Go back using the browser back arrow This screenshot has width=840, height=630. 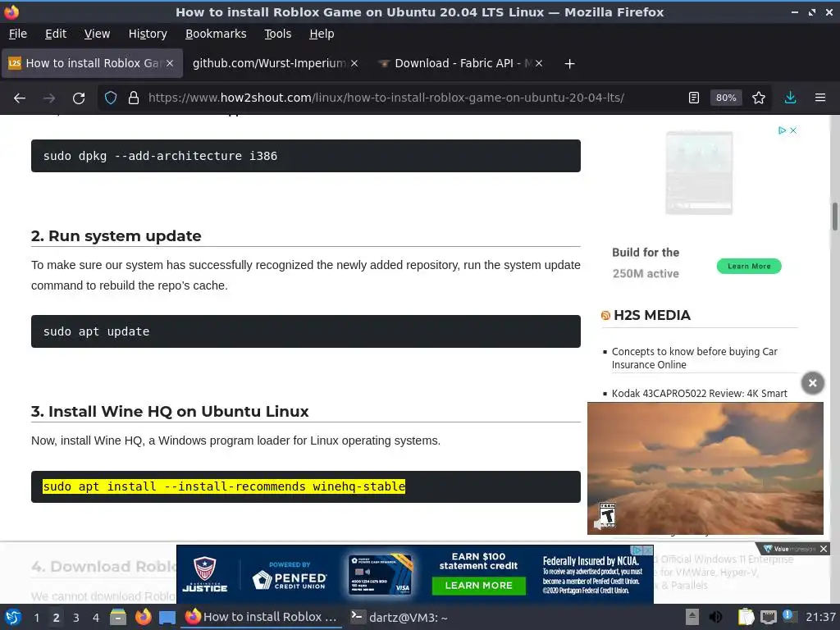[20, 98]
